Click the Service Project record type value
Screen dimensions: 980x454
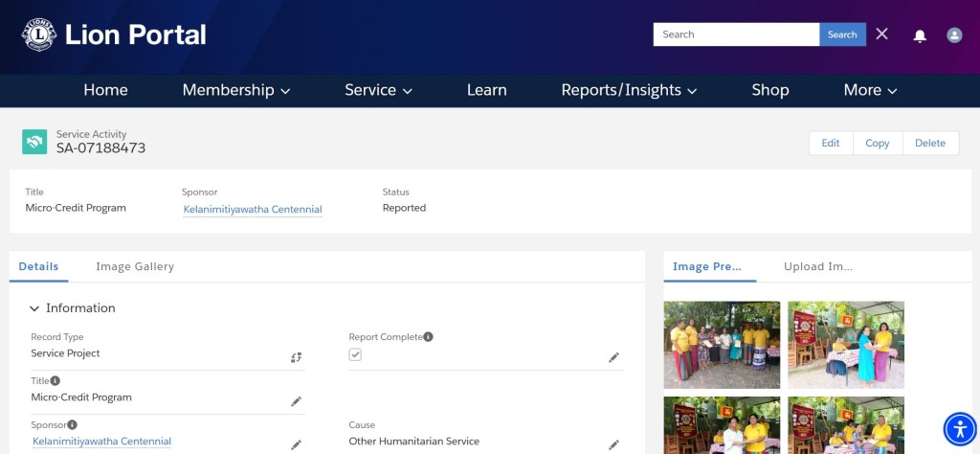(x=66, y=353)
